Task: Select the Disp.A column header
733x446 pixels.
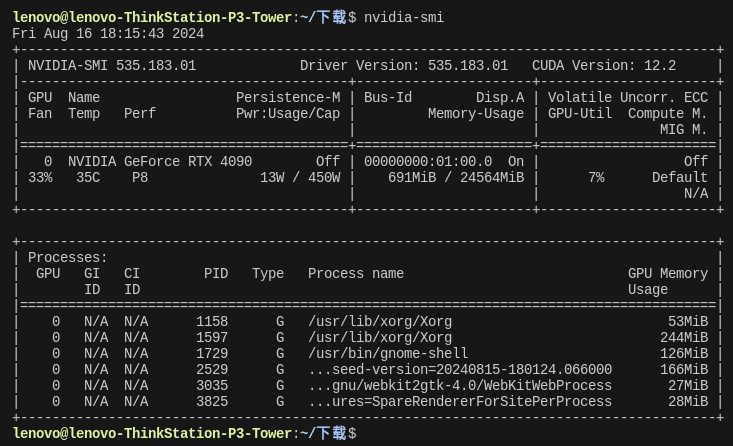Action: click(x=500, y=98)
